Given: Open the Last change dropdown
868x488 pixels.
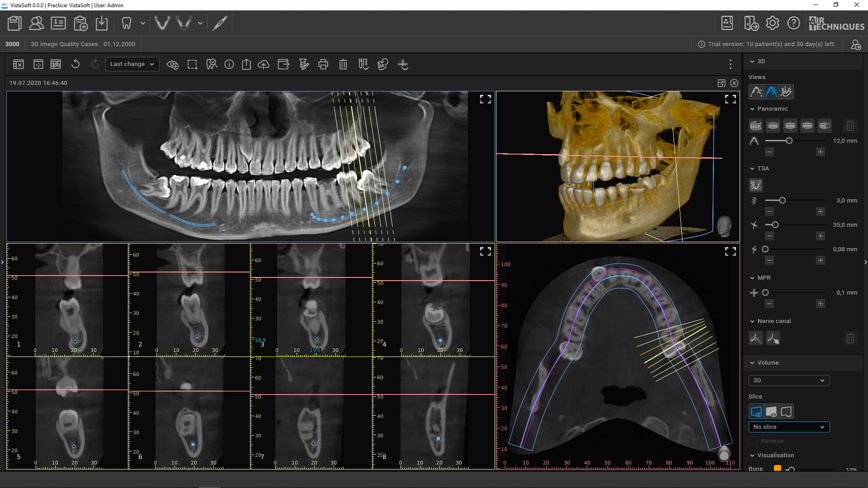Looking at the screenshot, I should [132, 64].
